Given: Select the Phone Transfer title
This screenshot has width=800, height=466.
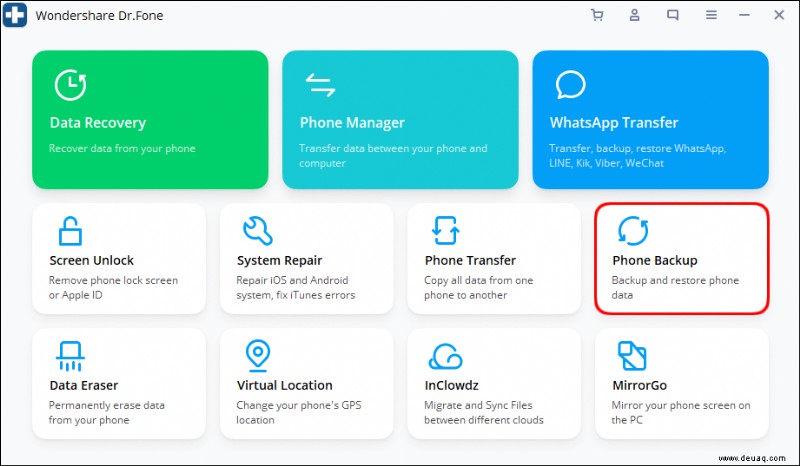Looking at the screenshot, I should click(x=470, y=260).
